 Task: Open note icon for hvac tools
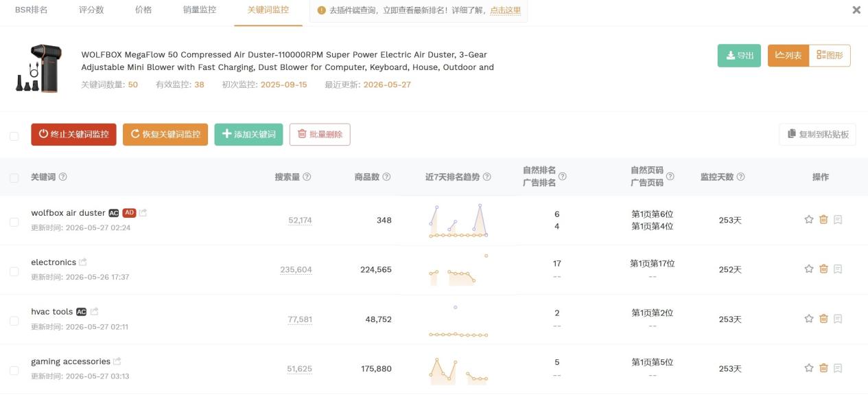pyautogui.click(x=838, y=319)
